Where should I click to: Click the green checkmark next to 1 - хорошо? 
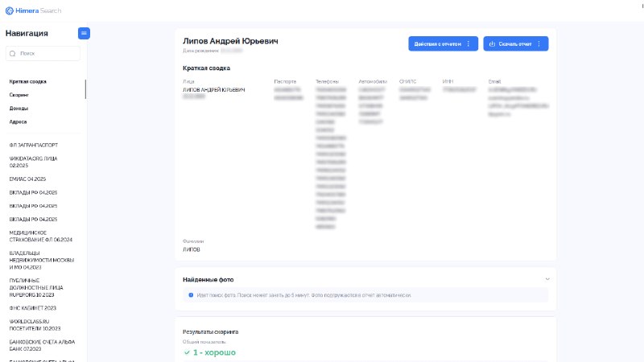tap(187, 352)
